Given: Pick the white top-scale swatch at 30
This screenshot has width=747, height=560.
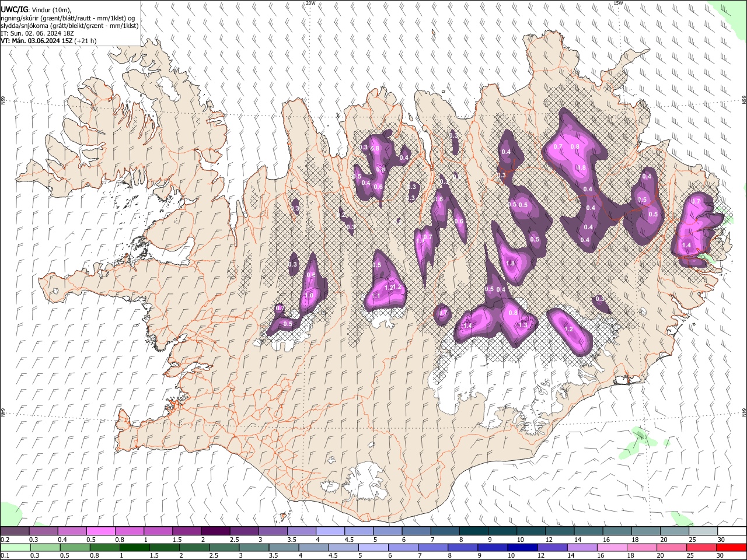Looking at the screenshot, I should point(732,531).
